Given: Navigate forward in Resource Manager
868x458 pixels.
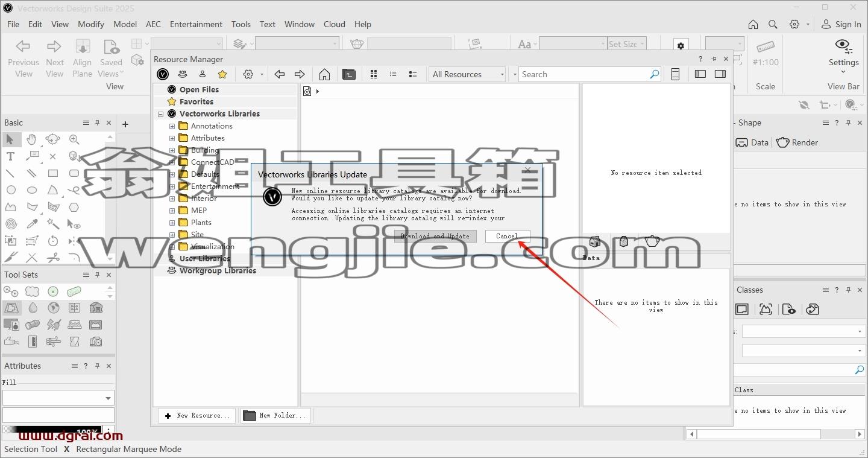Looking at the screenshot, I should [x=299, y=74].
